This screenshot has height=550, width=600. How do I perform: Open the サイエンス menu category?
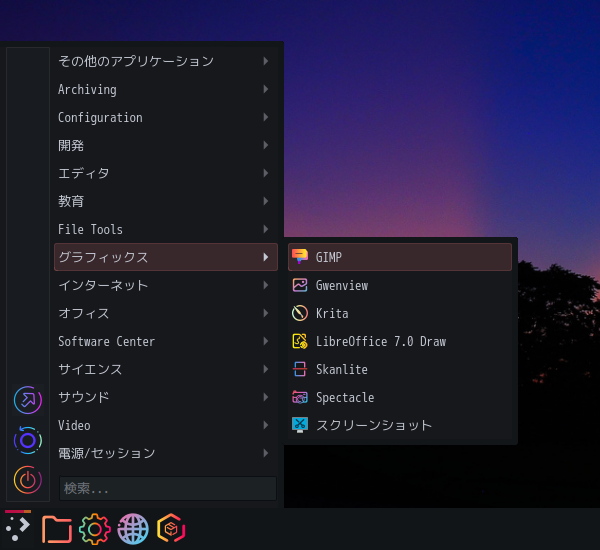click(x=166, y=369)
